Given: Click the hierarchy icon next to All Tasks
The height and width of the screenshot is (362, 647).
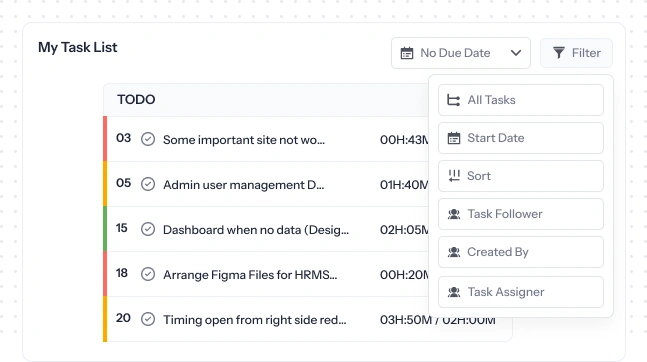Looking at the screenshot, I should pyautogui.click(x=453, y=100).
